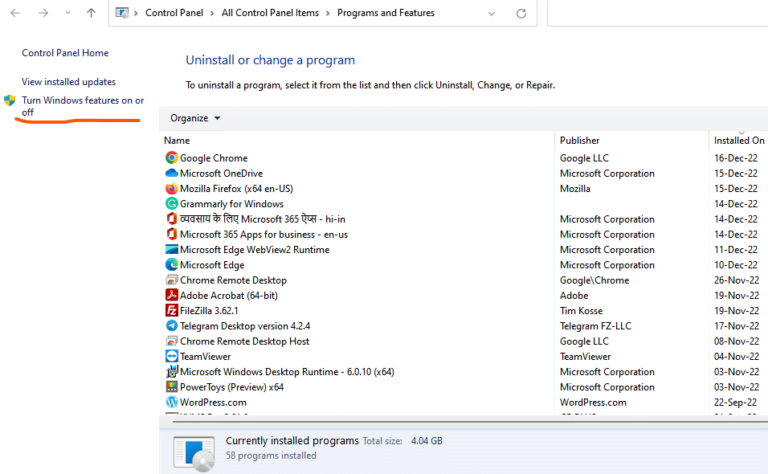Click the 22-Sep-22 installed date
This screenshot has height=474, width=768.
735,402
